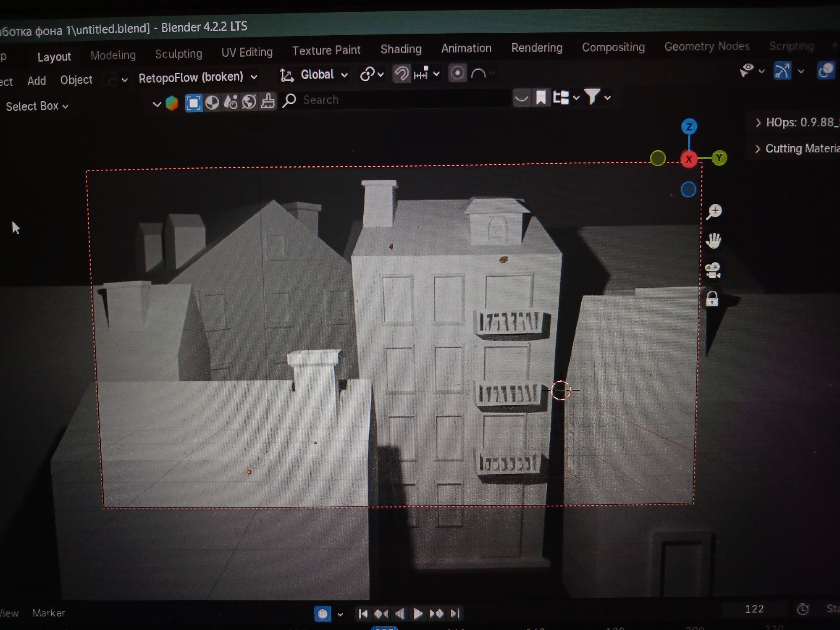Toggle proportional editing circle button
The height and width of the screenshot is (630, 840).
[457, 73]
